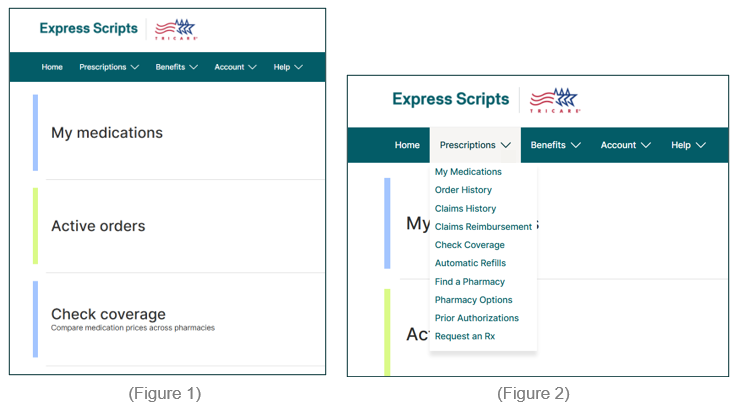
Task: Select Request an Rx menu entry
Action: pos(465,336)
